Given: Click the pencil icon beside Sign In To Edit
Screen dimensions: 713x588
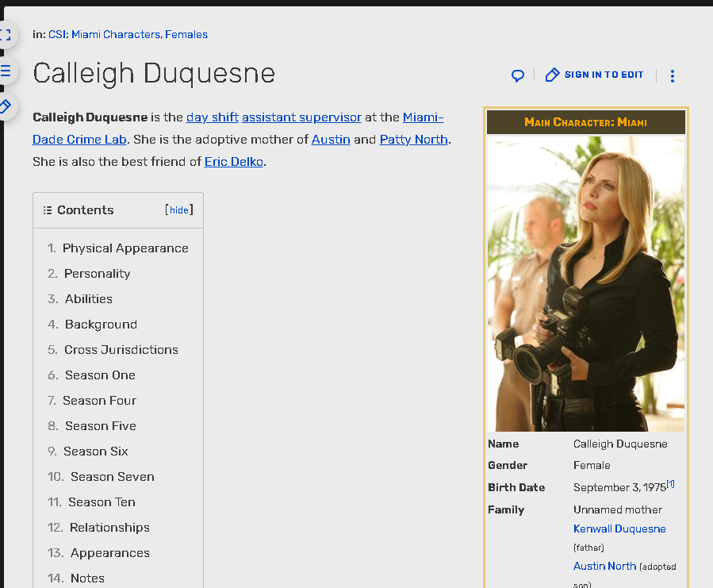Looking at the screenshot, I should pyautogui.click(x=552, y=75).
